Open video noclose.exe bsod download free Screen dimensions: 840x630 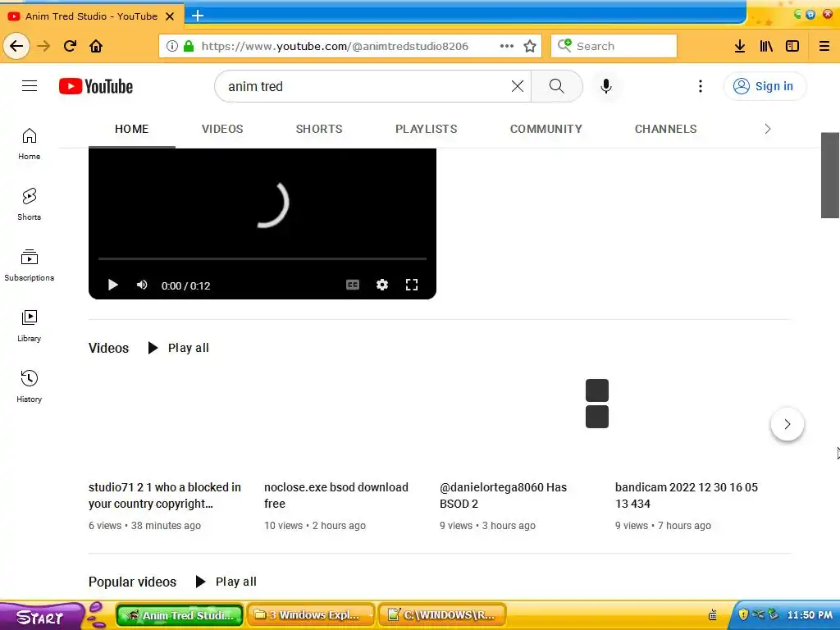tap(336, 495)
